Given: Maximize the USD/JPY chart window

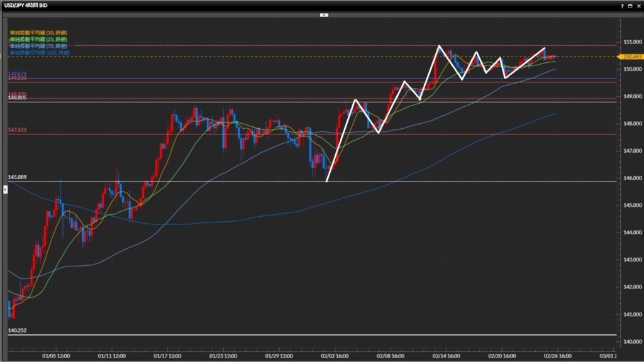Looking at the screenshot, I should 630,5.
